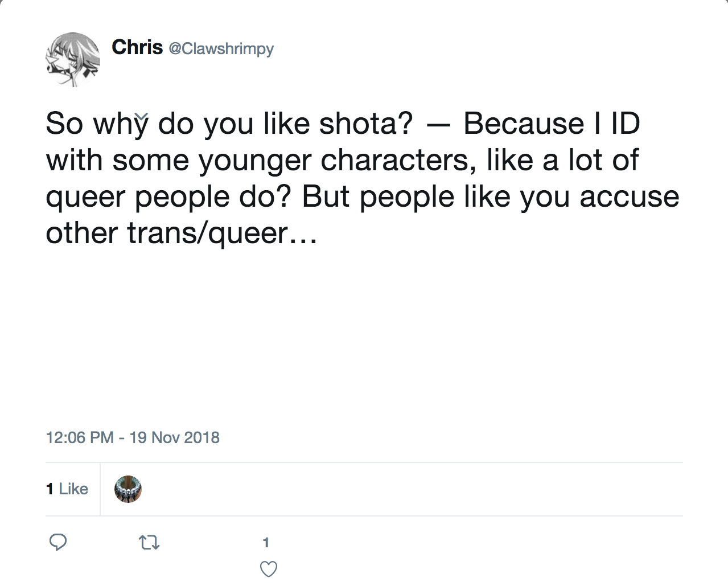This screenshot has height=586, width=728.
Task: Like the tweet with the heart icon
Action: coord(268,569)
